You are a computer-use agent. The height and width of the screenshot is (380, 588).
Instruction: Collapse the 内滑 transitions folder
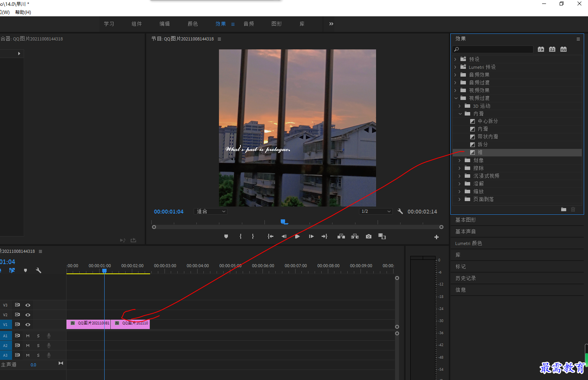(x=460, y=114)
